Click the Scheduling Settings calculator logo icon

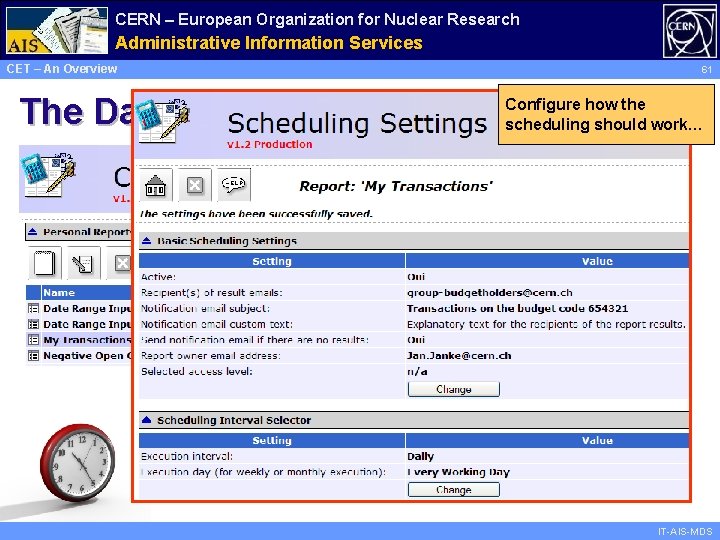164,120
